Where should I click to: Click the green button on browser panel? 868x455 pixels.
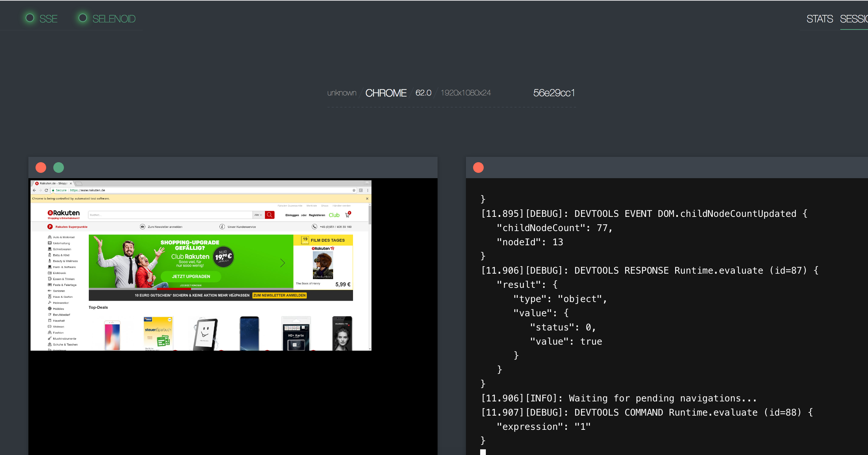59,167
